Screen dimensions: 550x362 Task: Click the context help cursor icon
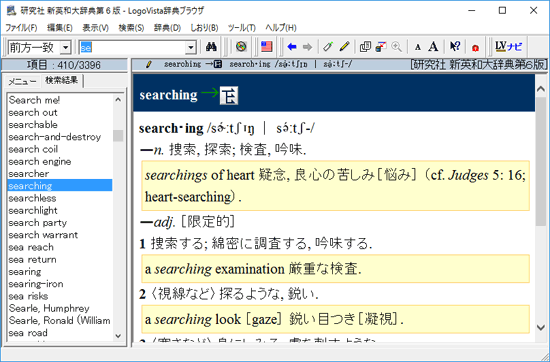[455, 47]
